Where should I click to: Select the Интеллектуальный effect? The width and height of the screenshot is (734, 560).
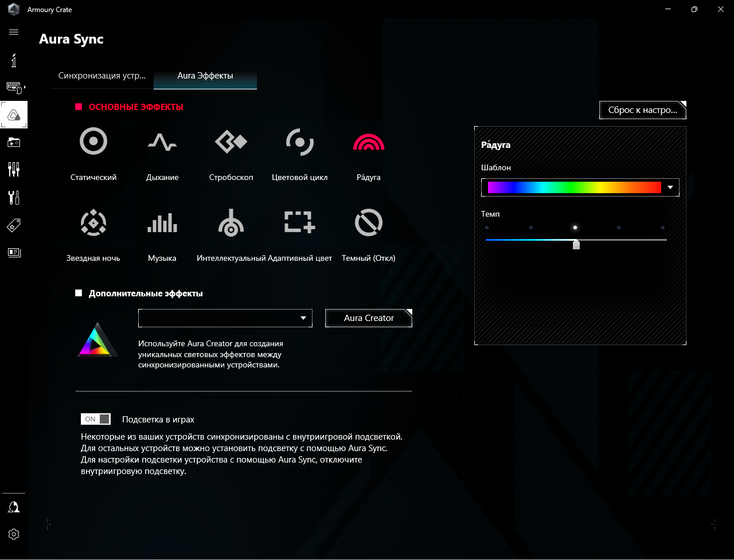[x=231, y=222]
